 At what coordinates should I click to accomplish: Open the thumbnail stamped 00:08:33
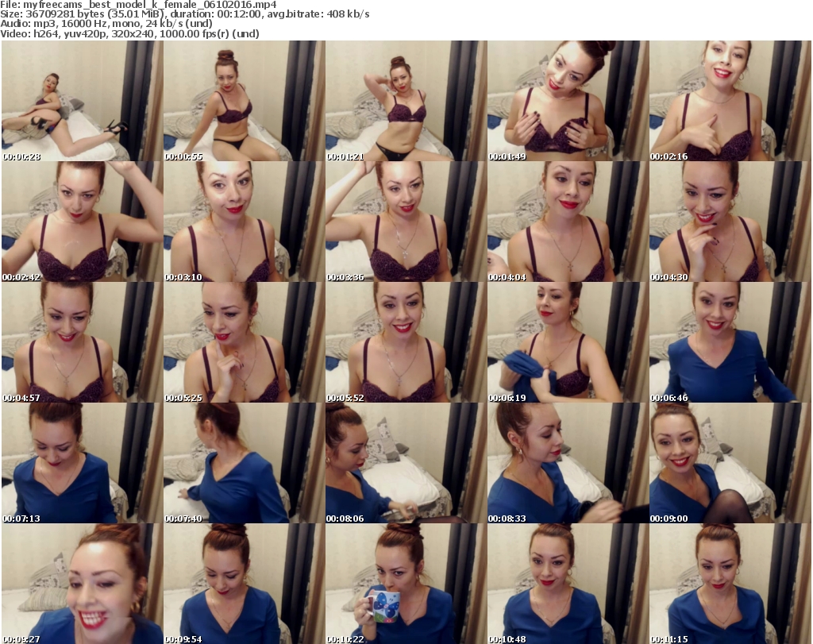click(568, 463)
